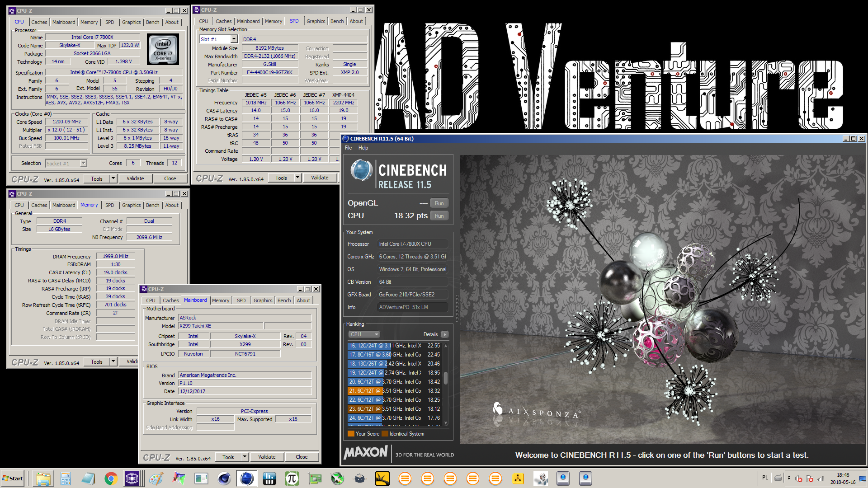
Task: Click the Intel Core i7 logo in CPU-Z
Action: point(163,49)
